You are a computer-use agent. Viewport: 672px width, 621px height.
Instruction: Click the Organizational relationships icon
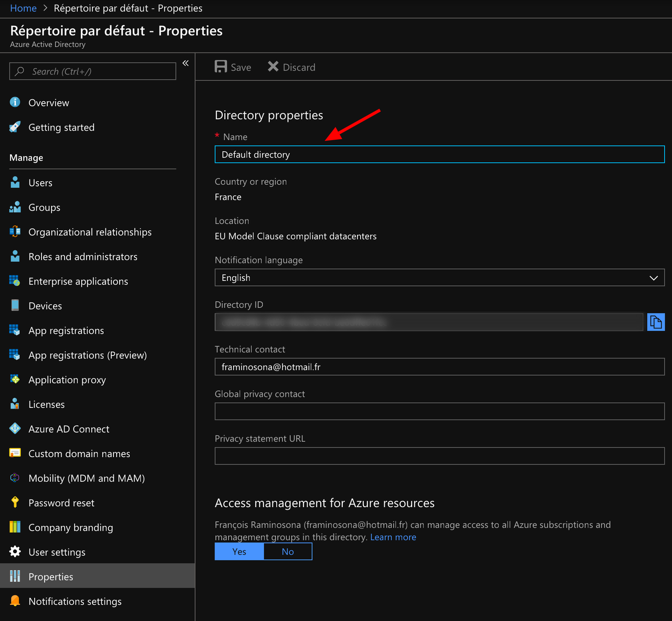tap(15, 231)
